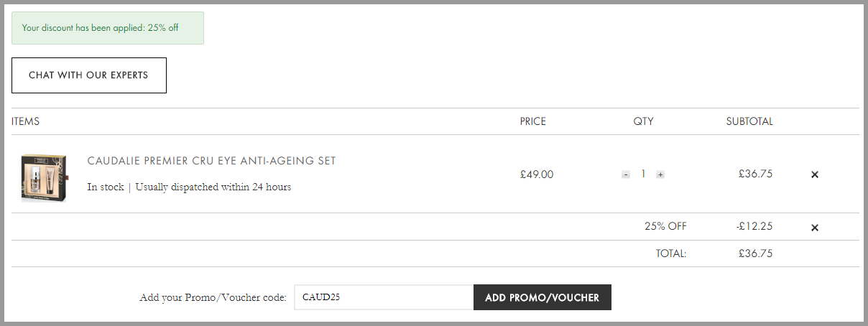The image size is (868, 326).
Task: Click the Chat With Our Experts button
Action: coord(89,75)
